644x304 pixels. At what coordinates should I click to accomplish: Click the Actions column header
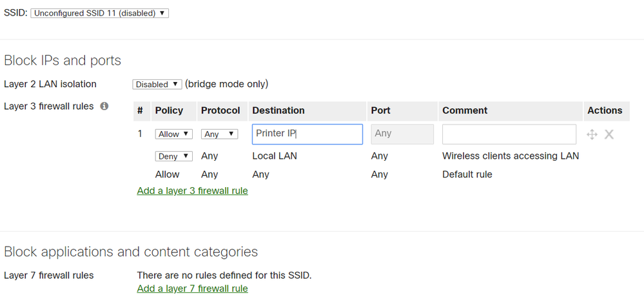click(x=606, y=111)
